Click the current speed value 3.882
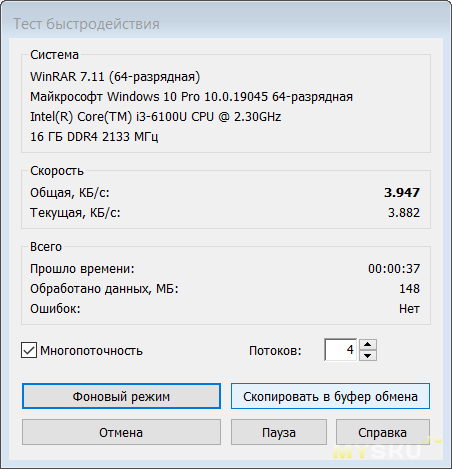The width and height of the screenshot is (452, 469). (404, 213)
